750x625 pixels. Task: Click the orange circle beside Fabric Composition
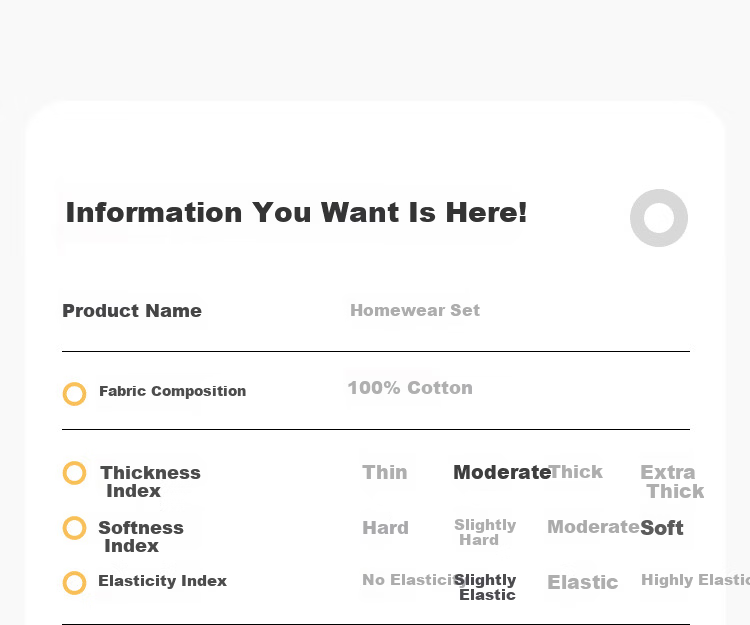tap(75, 394)
